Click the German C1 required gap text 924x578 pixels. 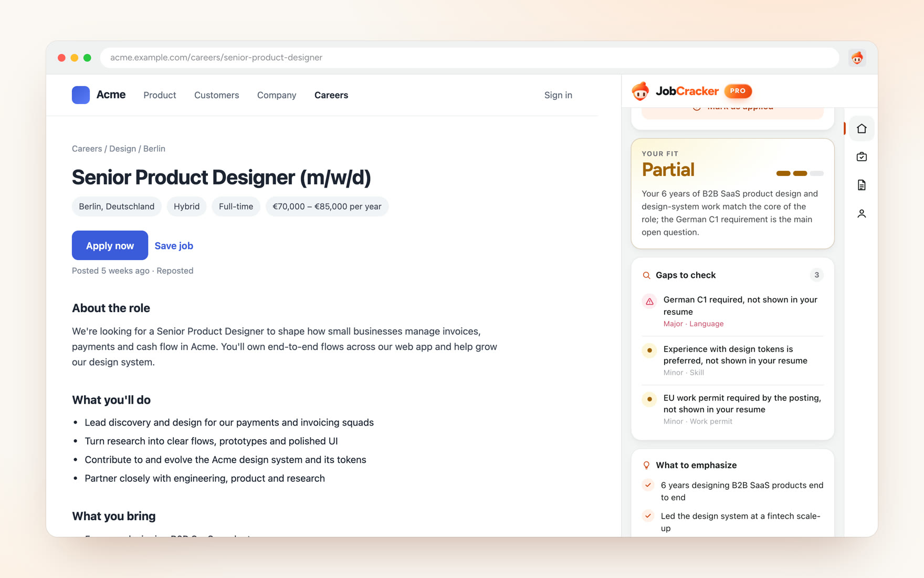click(740, 305)
